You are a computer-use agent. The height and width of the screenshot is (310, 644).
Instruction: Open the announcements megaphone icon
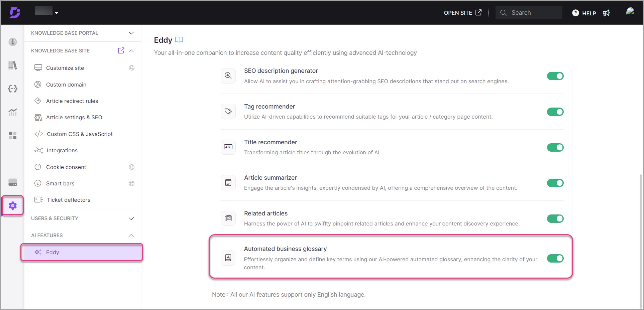pyautogui.click(x=606, y=13)
